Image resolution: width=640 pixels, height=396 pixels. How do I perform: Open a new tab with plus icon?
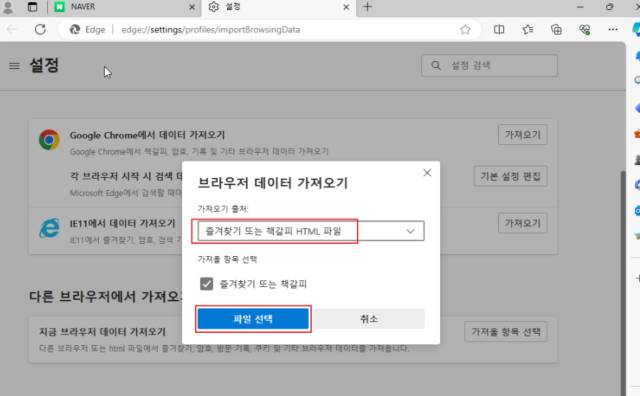point(367,7)
